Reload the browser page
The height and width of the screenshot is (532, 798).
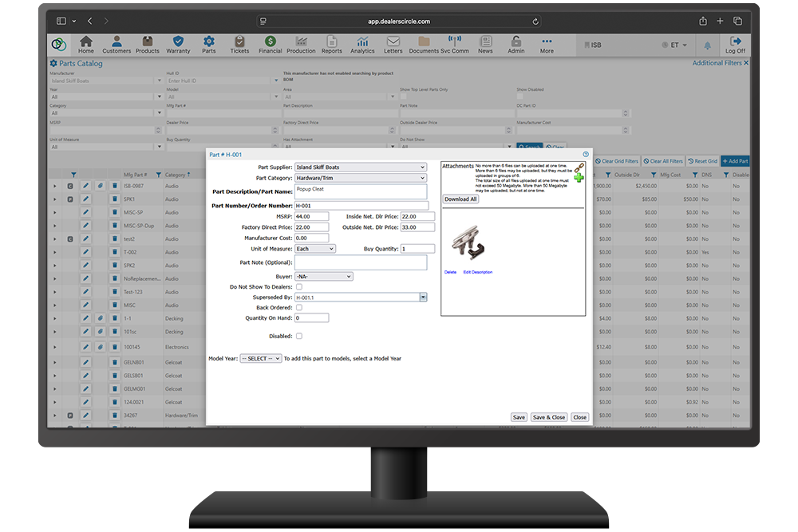[x=535, y=22]
